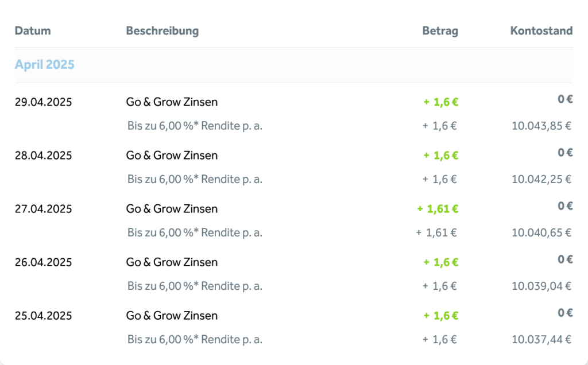
Task: Select the 10.040,65 € balance value
Action: tap(541, 232)
